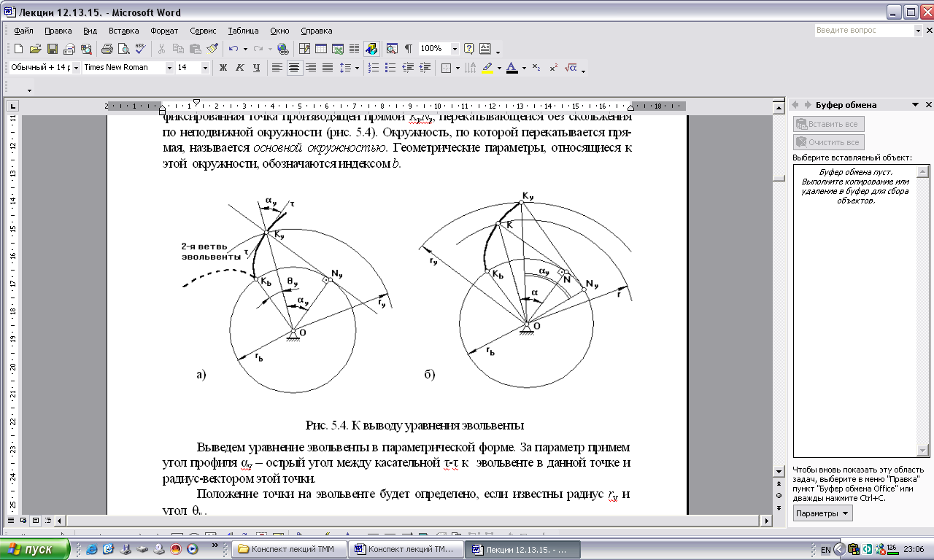Click the Word Help question icon
Image resolution: width=934 pixels, height=560 pixels.
tap(468, 49)
